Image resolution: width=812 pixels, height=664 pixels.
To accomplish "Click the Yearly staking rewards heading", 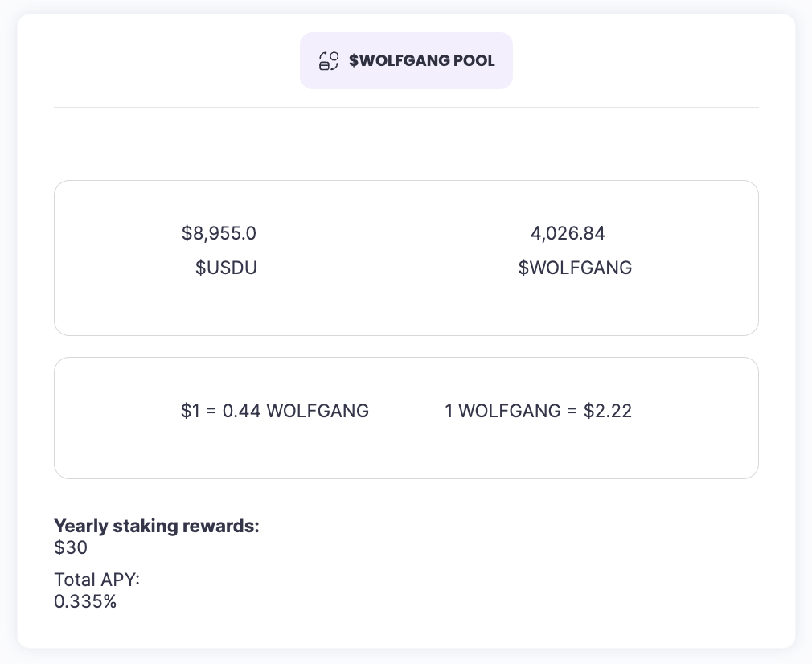I will coord(157,527).
